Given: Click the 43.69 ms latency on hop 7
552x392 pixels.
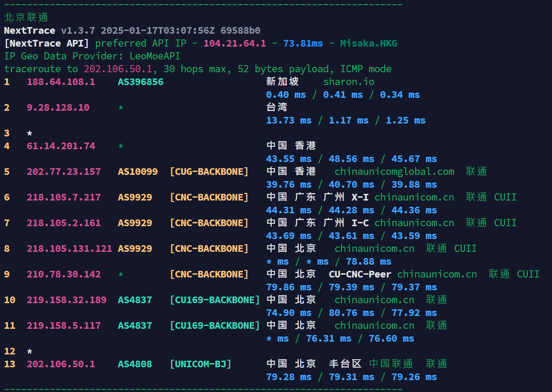Looking at the screenshot, I should pyautogui.click(x=289, y=236).
